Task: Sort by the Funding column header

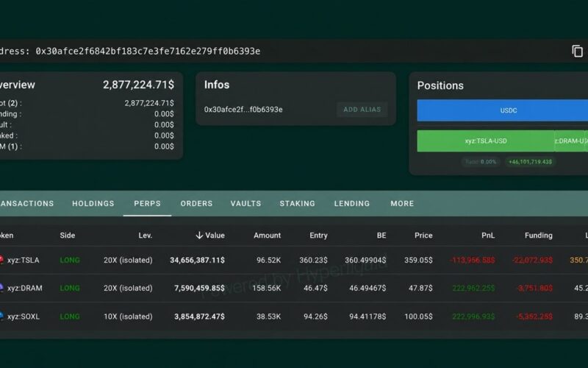Action: [x=539, y=236]
